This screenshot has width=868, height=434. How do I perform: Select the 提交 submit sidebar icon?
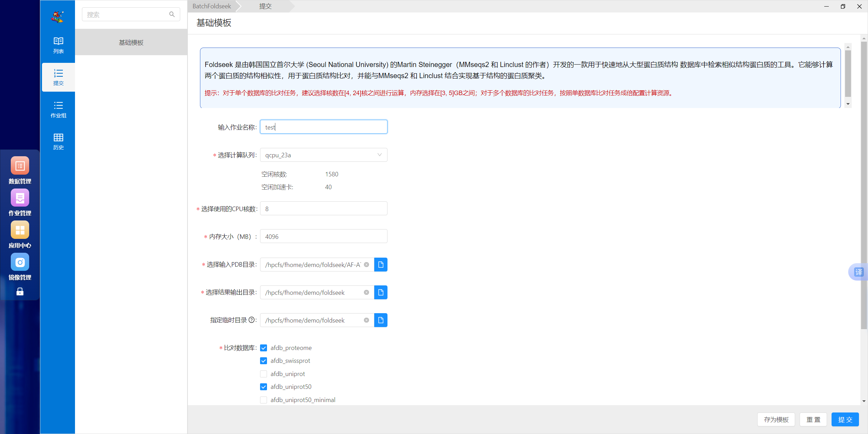(x=58, y=77)
